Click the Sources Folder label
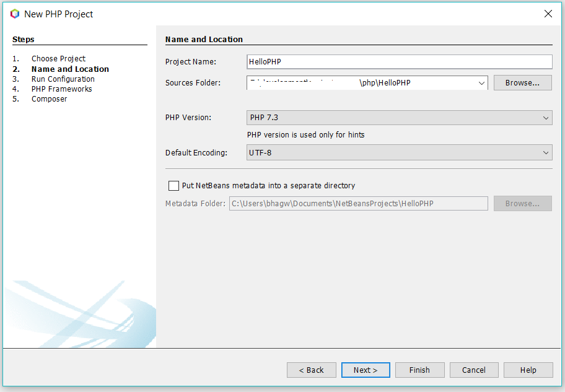Viewport: 565px width, 392px height. click(193, 83)
